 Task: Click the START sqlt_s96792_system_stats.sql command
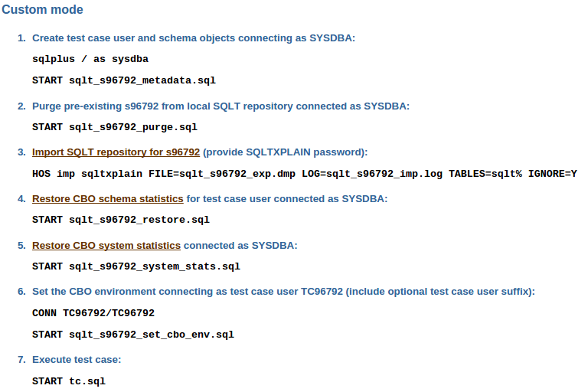[136, 267]
